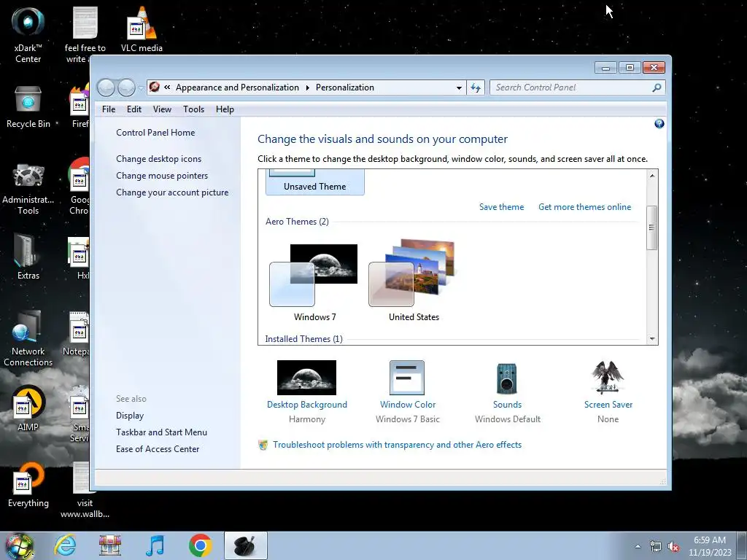Click the Window Color icon
Screen dimensions: 747x560
407,378
